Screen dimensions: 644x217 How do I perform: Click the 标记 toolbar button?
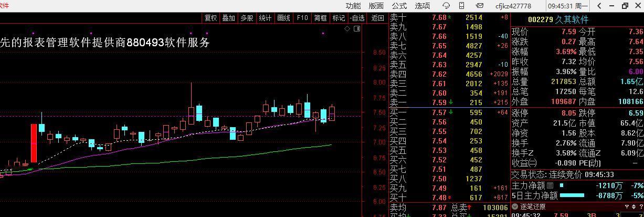click(339, 18)
